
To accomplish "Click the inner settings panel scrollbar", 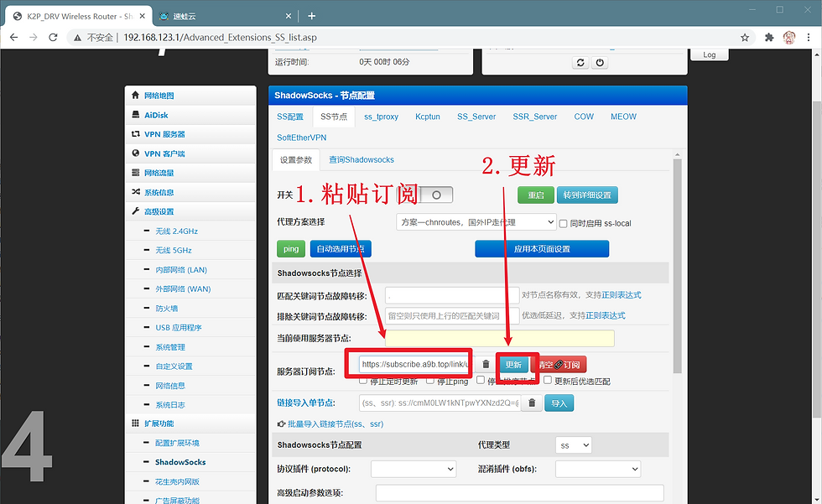I will pos(678,266).
